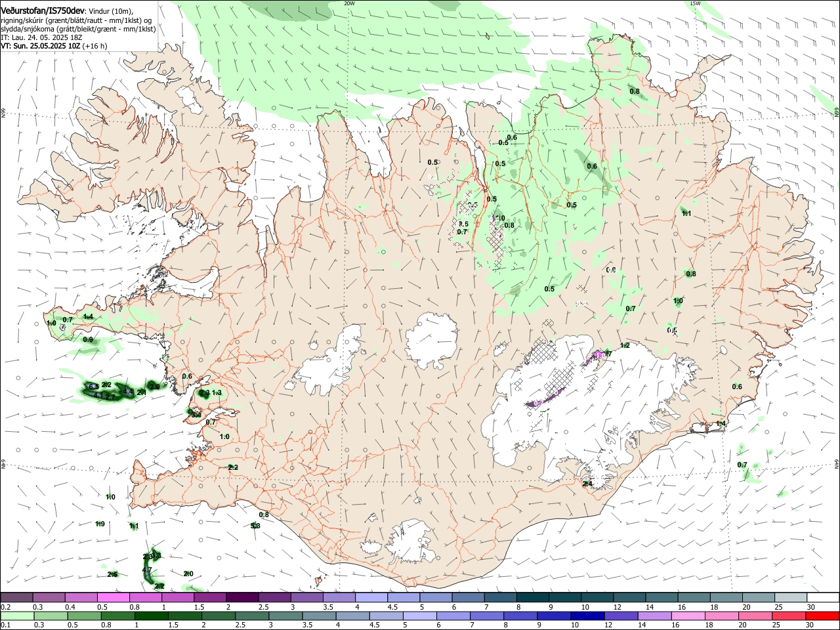Click the lavender 4–4.5 snow legend swatch

[371, 597]
